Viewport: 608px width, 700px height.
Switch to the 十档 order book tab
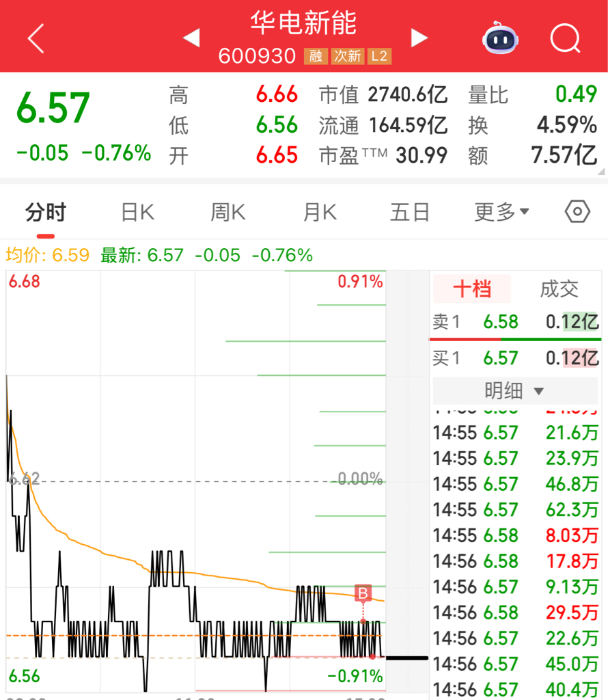pyautogui.click(x=472, y=289)
